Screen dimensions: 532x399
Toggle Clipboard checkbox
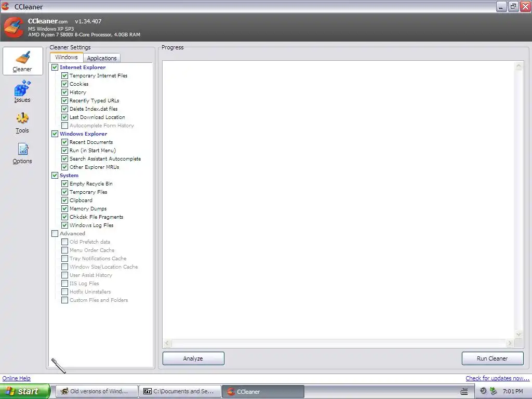point(64,200)
